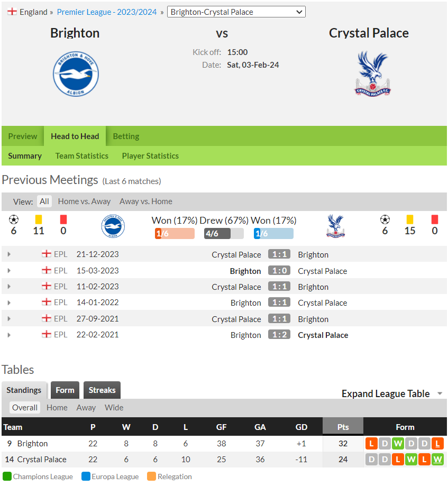Viewport: 448px width, 486px height.
Task: Click the small Brighton badge in meetings summary
Action: point(113,226)
